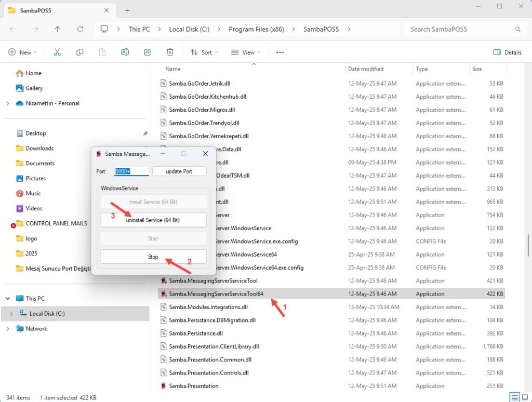Open the Sort options dropdown

(204, 52)
